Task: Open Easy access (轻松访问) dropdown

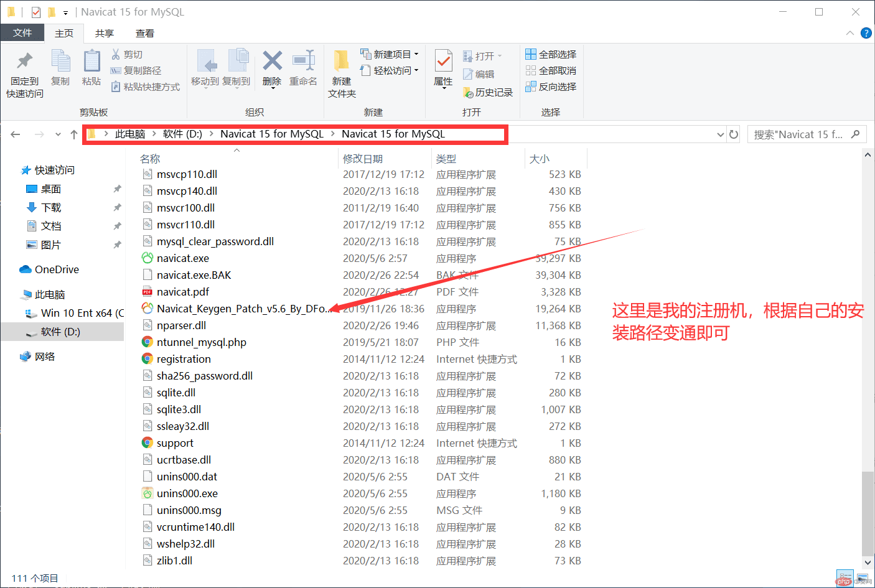Action: click(389, 70)
